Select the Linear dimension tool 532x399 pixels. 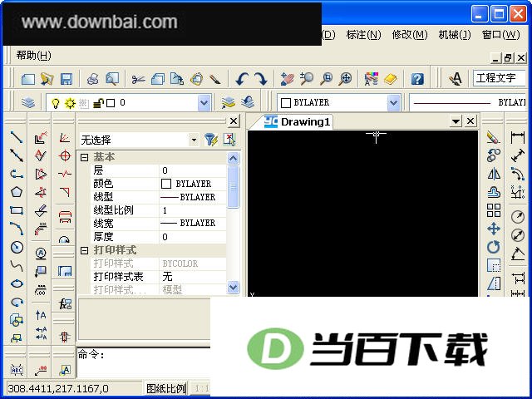click(517, 137)
